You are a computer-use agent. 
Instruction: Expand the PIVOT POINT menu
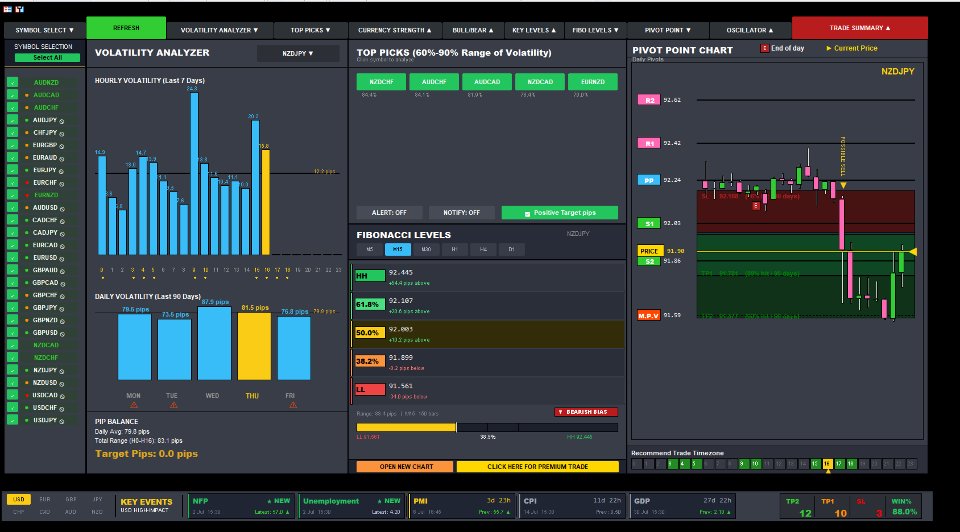coord(667,30)
